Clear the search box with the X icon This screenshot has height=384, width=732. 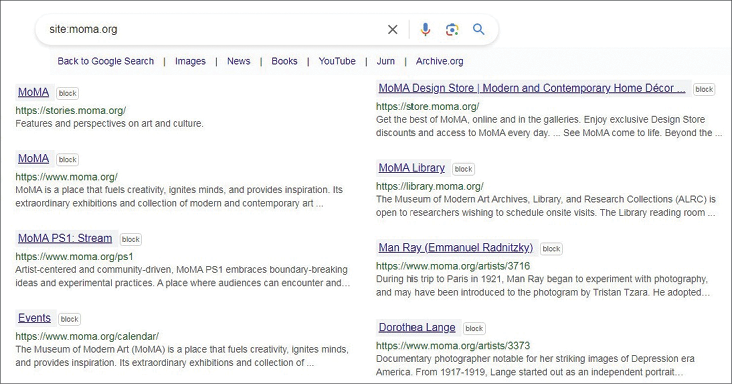pyautogui.click(x=393, y=29)
